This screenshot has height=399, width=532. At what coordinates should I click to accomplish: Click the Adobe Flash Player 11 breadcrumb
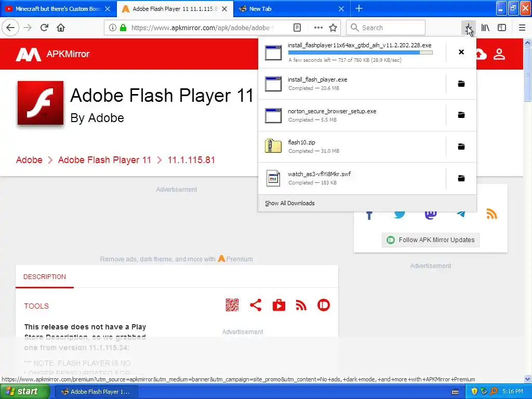pos(104,160)
